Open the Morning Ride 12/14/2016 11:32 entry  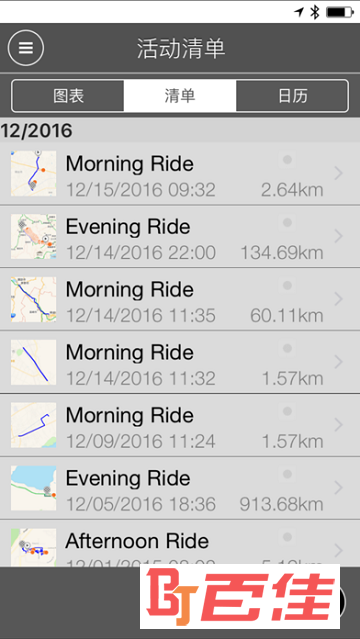180,362
